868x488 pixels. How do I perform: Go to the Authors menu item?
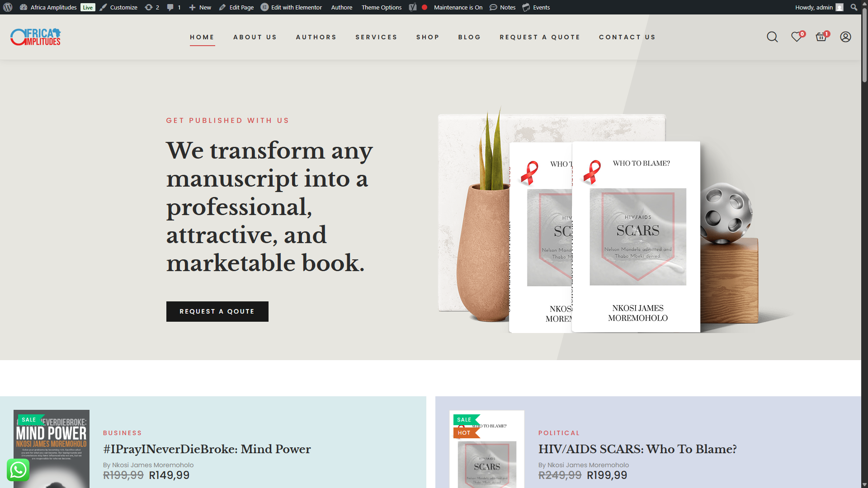tap(316, 37)
